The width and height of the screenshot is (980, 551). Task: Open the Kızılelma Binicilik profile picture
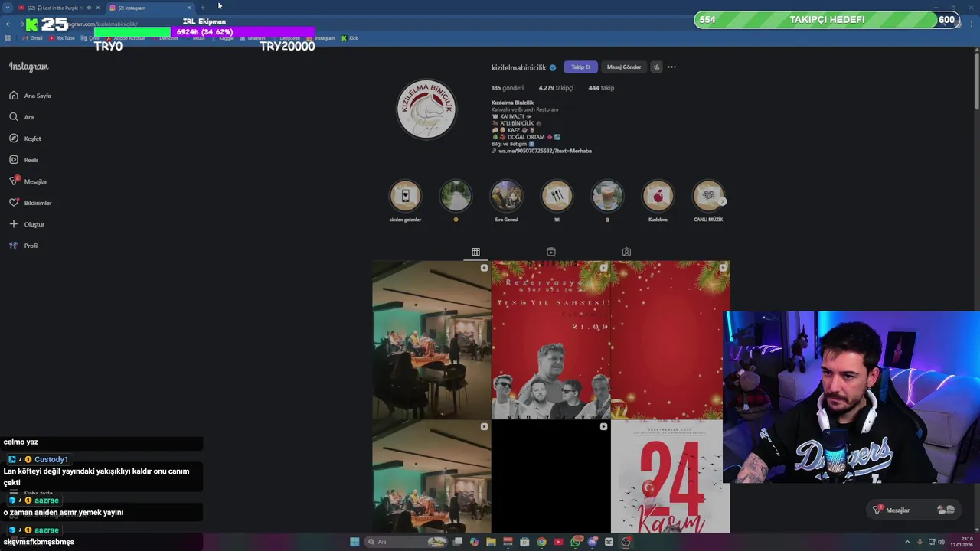(426, 109)
